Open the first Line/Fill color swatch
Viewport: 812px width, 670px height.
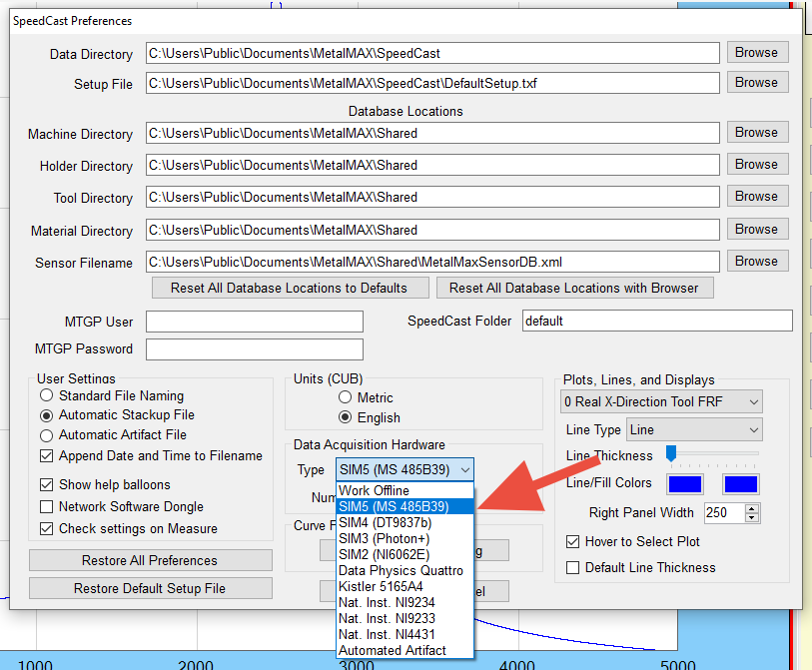click(685, 484)
